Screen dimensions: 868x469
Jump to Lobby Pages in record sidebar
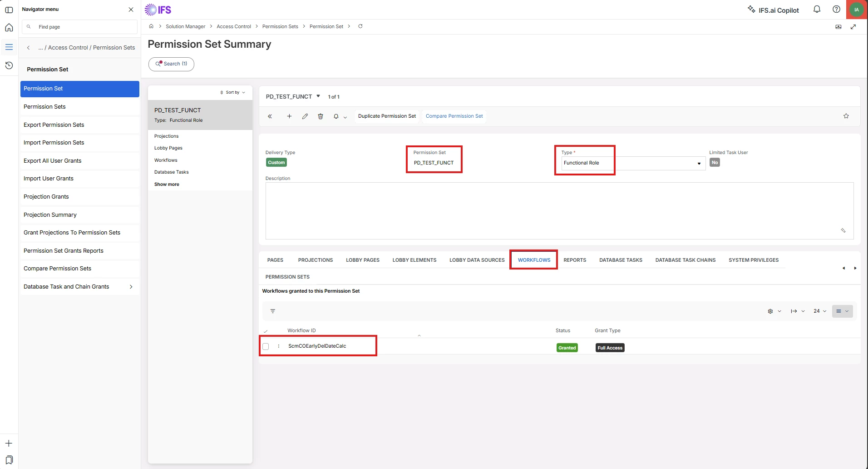coord(168,148)
